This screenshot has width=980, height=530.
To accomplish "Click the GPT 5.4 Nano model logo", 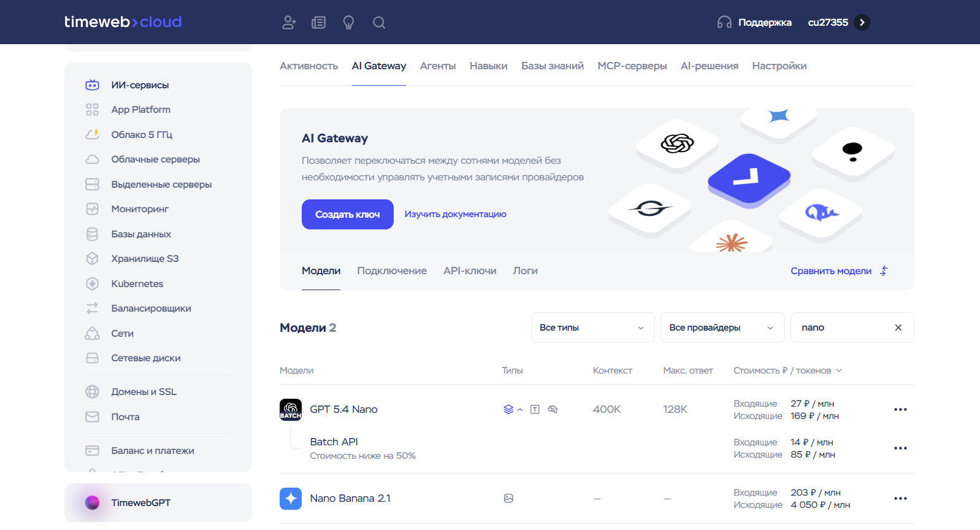I will (x=291, y=409).
